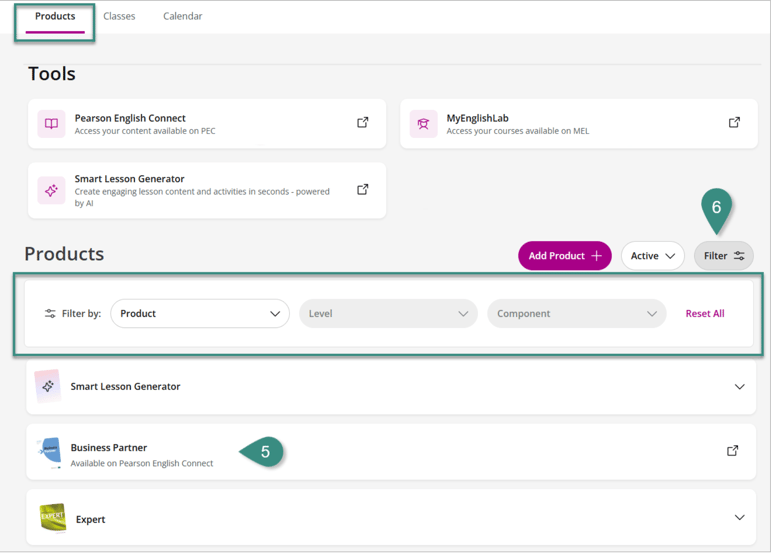Open the Active status dropdown
Image resolution: width=771 pixels, height=554 pixels.
click(x=652, y=256)
